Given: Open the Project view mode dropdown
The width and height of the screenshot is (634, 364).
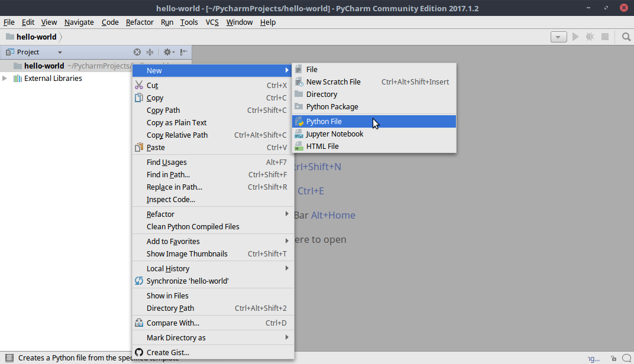Looking at the screenshot, I should (x=59, y=52).
